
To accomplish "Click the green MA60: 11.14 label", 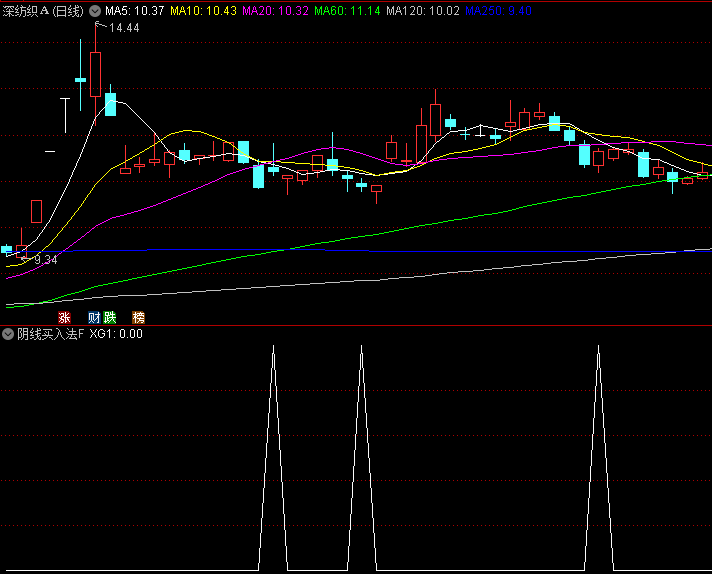I will click(347, 11).
